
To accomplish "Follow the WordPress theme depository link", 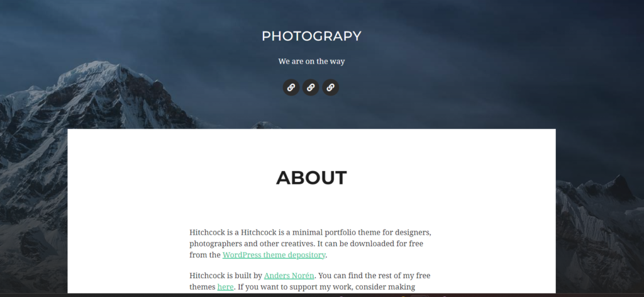I will click(274, 255).
